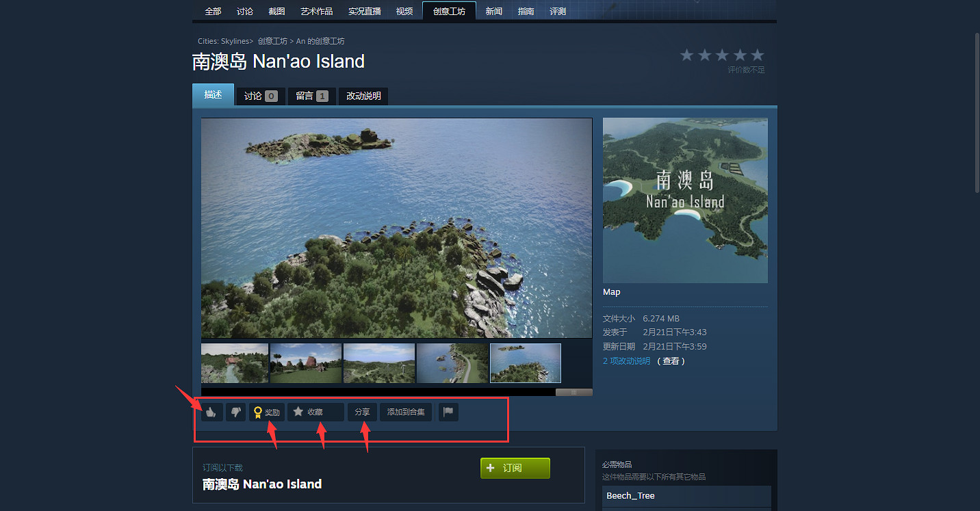Click Cities: Skylines breadcrumb link
Screen dimensions: 980x511
click(x=223, y=42)
